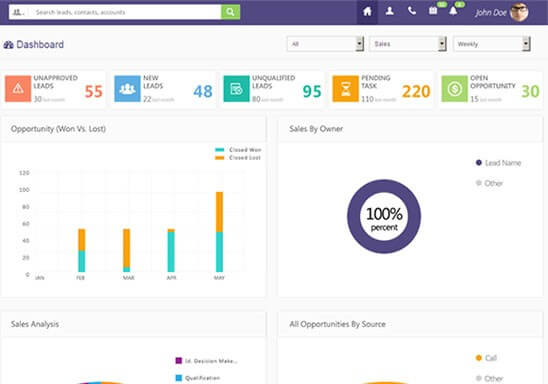Open the notifications bell icon
548x384 pixels.
click(453, 11)
